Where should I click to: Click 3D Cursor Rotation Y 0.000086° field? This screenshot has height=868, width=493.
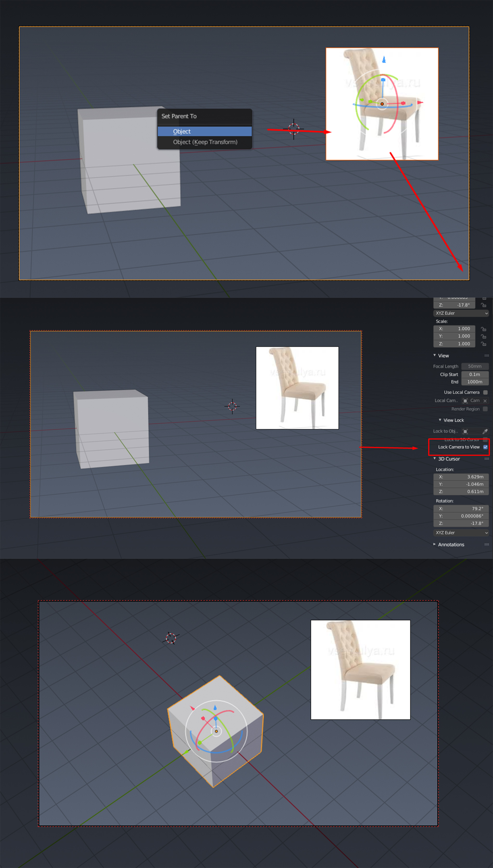pyautogui.click(x=461, y=516)
